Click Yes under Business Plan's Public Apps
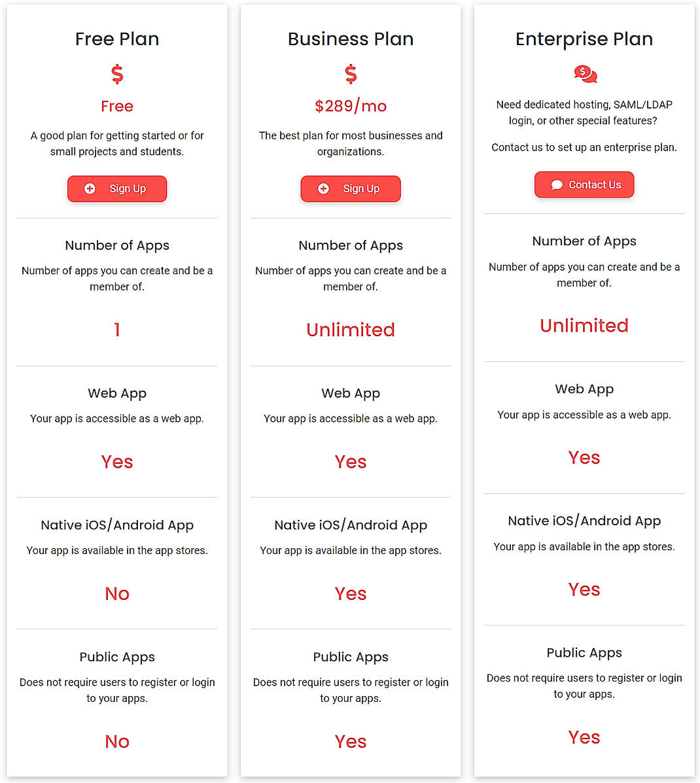The image size is (700, 783). click(351, 741)
